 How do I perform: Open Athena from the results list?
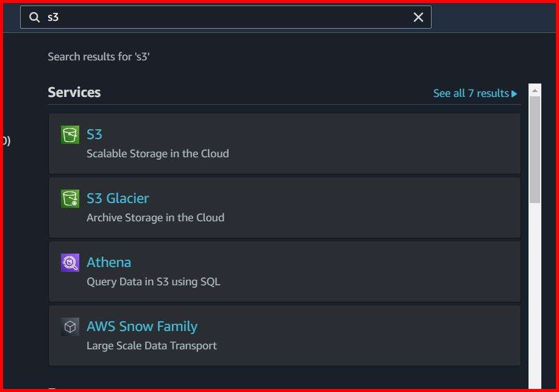109,262
